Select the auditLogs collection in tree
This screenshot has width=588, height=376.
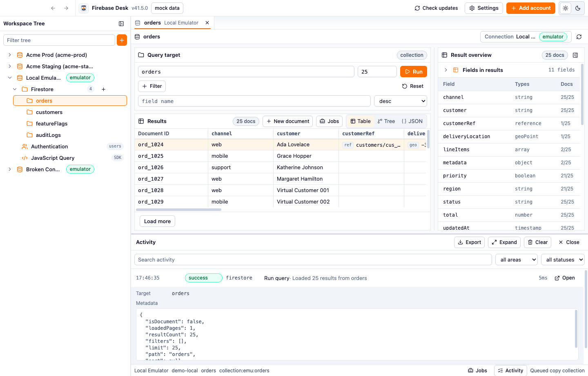tap(70, 135)
